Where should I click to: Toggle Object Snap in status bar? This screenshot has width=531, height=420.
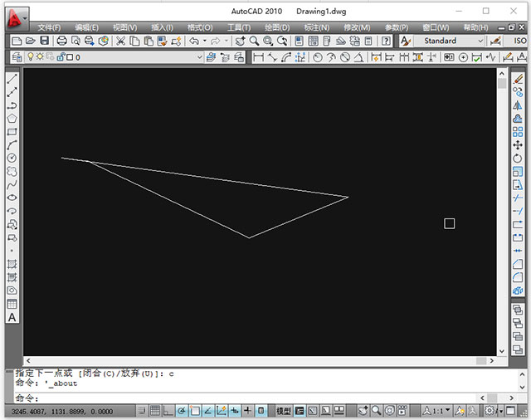(x=195, y=411)
